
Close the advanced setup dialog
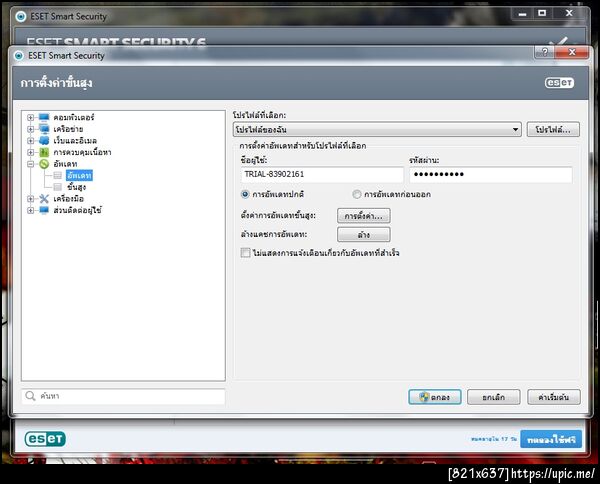pos(572,52)
